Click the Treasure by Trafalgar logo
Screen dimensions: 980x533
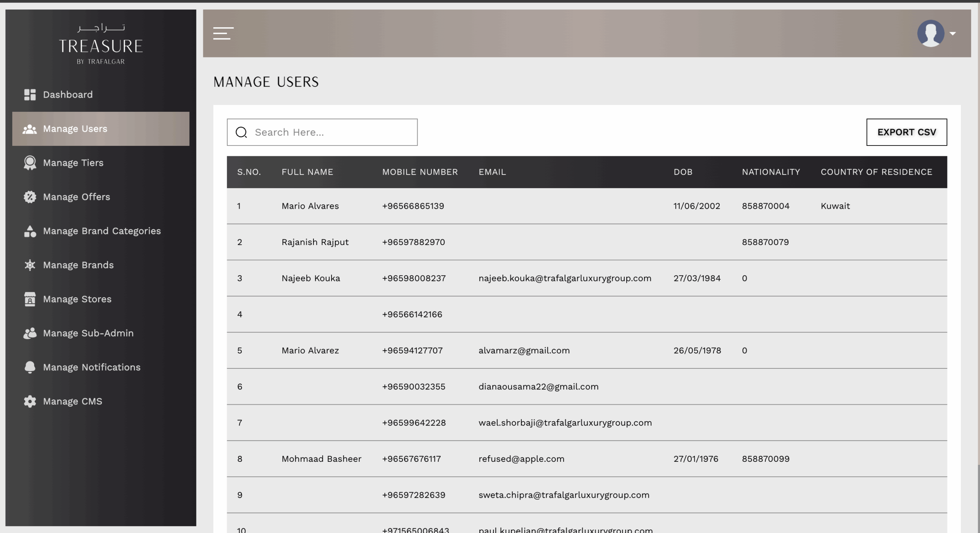(x=101, y=44)
